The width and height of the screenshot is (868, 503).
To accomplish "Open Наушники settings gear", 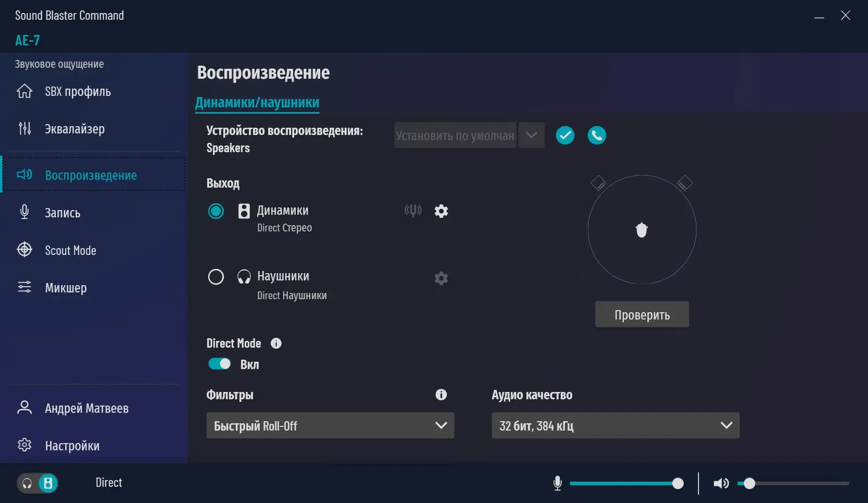I will click(441, 278).
